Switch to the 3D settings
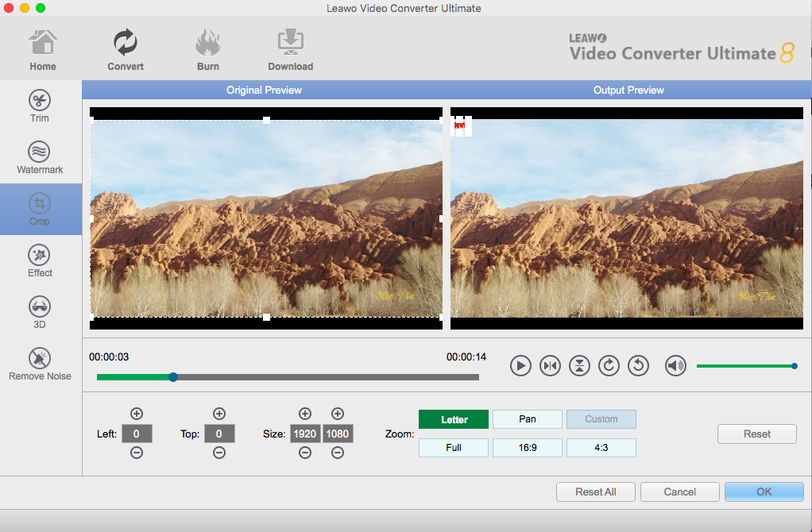 click(x=40, y=313)
